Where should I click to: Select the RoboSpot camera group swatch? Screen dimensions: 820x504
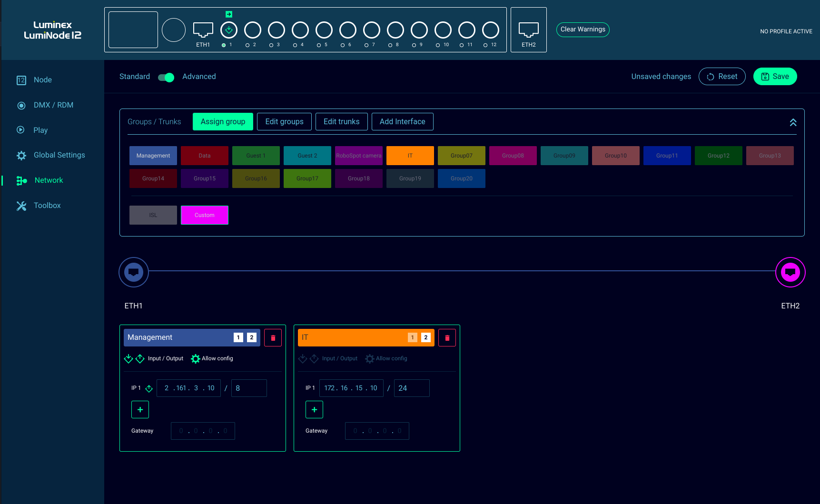tap(358, 156)
